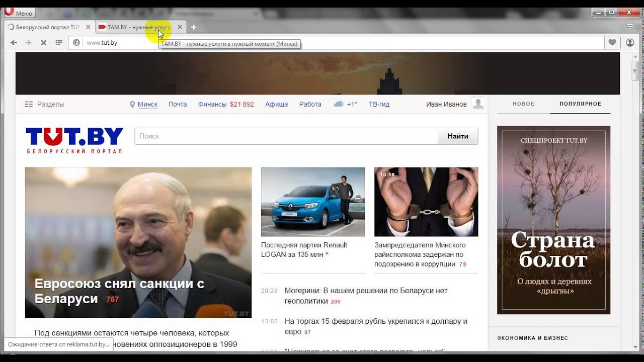Click the user avatar icon
Image resolution: width=644 pixels, height=362 pixels.
tap(478, 104)
